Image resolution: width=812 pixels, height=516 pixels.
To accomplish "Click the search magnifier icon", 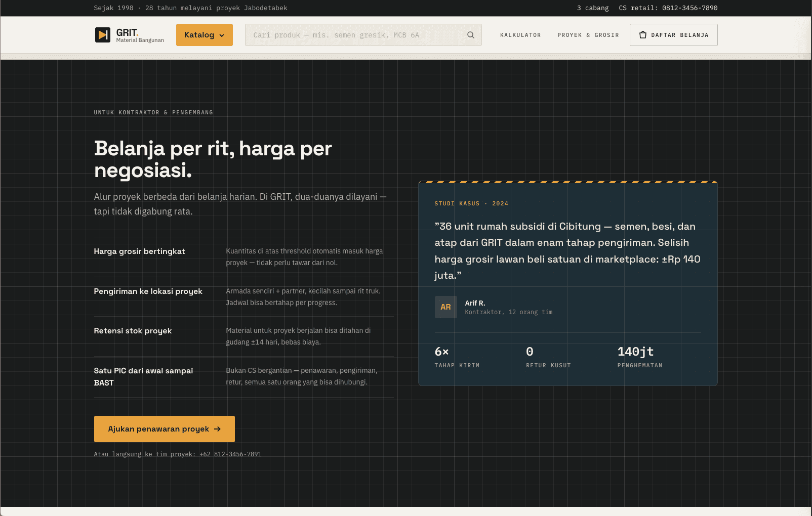I will [x=471, y=35].
